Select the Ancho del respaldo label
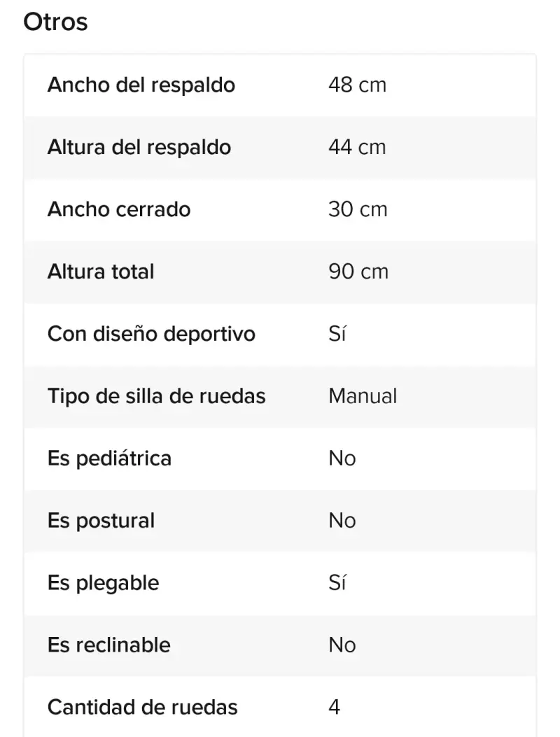 tap(141, 85)
